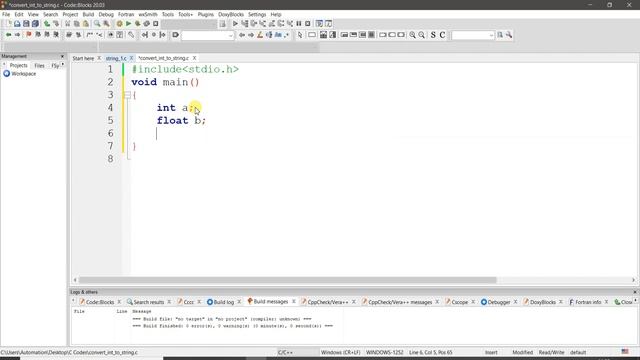Viewport: 640px width, 360px height.
Task: Click the Paste clipboard icon
Action: (x=86, y=24)
